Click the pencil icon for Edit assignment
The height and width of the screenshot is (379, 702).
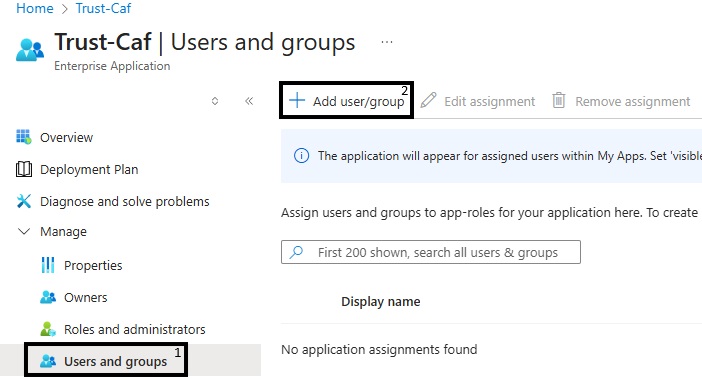coord(428,100)
